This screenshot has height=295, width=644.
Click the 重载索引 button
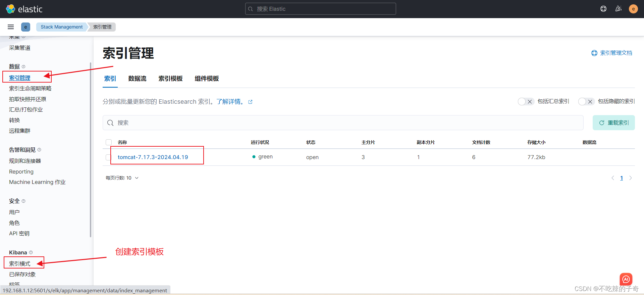pos(614,123)
